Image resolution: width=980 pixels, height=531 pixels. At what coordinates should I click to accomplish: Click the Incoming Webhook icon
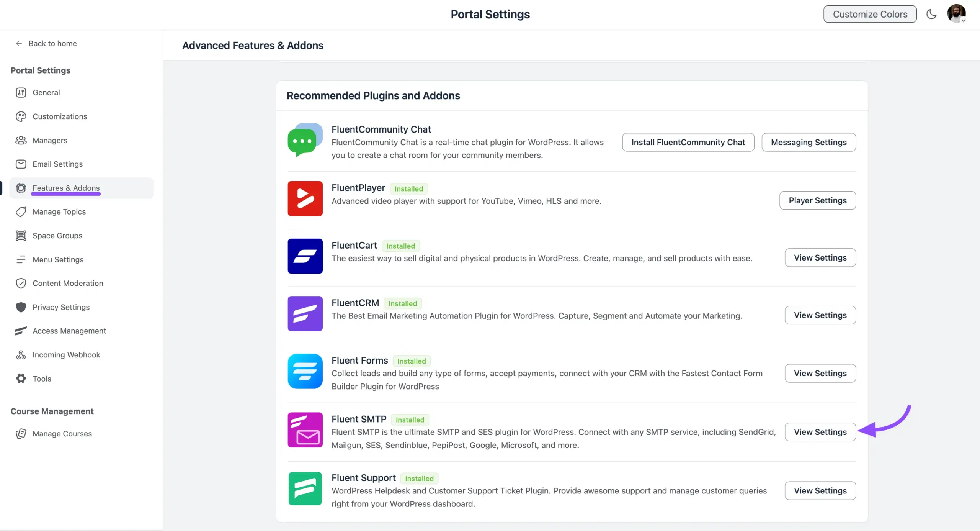21,355
